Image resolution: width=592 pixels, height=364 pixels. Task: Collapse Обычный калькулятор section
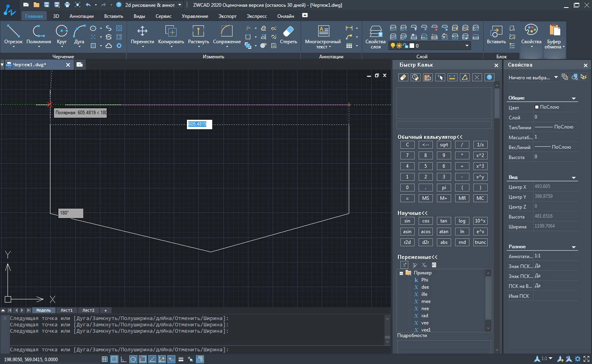pyautogui.click(x=430, y=137)
